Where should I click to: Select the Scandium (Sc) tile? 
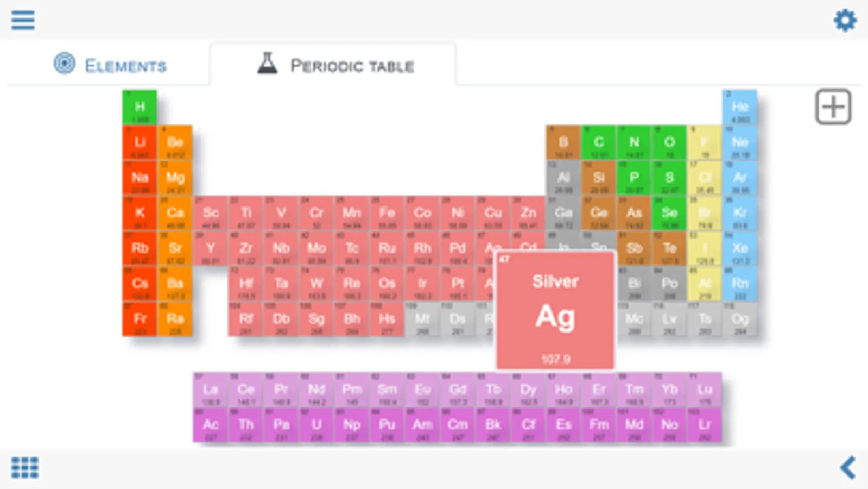click(x=211, y=214)
